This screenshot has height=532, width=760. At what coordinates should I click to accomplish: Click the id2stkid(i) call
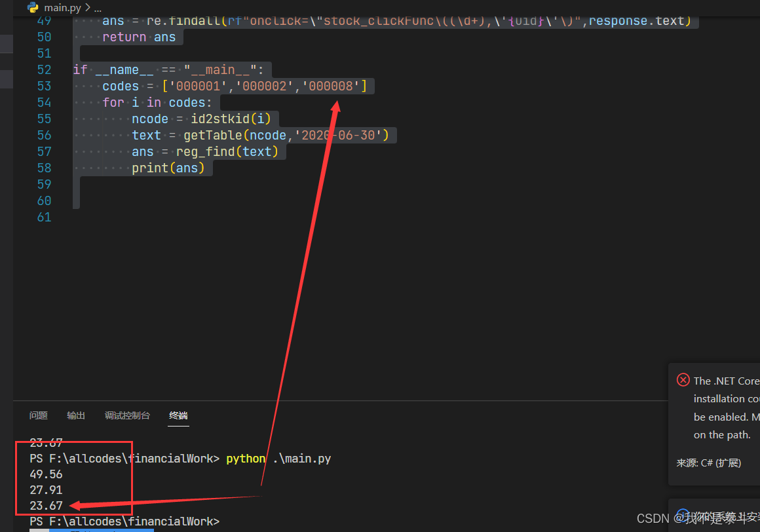(231, 119)
